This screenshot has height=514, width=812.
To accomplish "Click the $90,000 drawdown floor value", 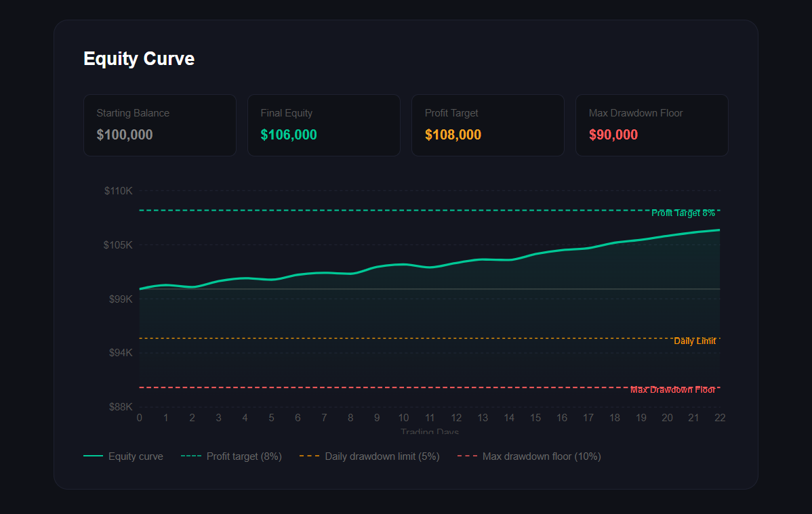I will (613, 135).
